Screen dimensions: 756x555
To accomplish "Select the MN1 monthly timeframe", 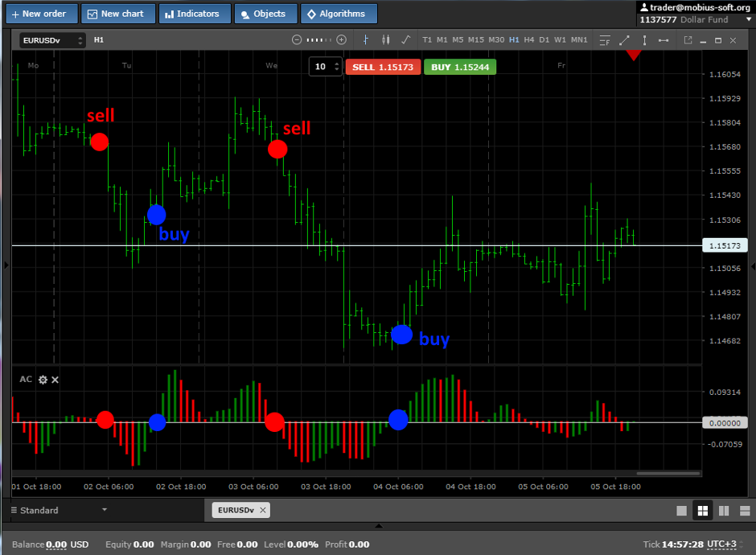I will (x=579, y=40).
